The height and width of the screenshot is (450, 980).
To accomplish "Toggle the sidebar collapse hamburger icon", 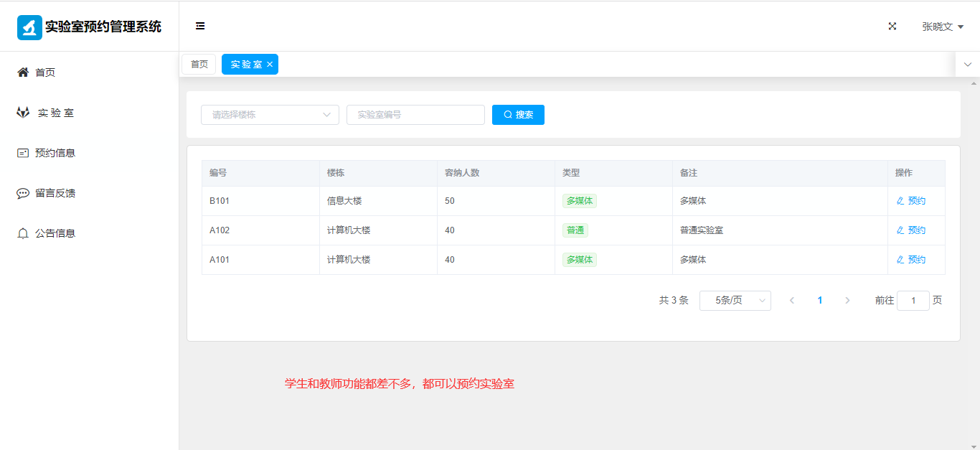I will (200, 27).
